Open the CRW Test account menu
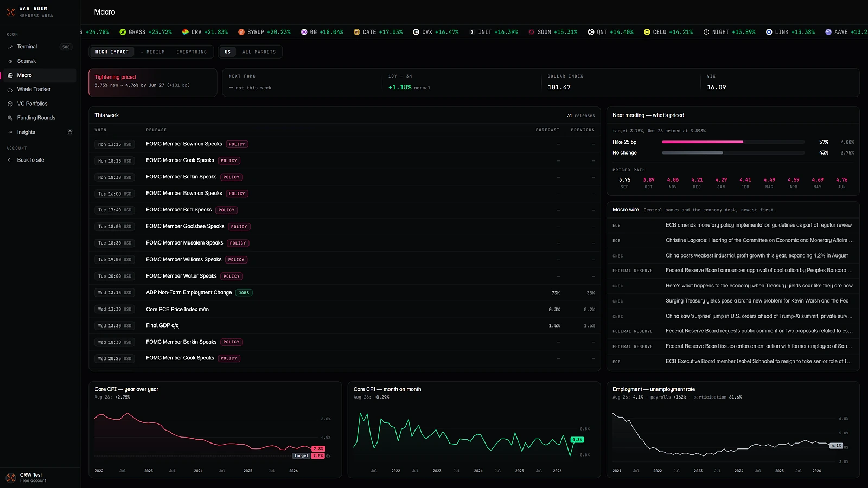868x488 pixels. coord(40,478)
